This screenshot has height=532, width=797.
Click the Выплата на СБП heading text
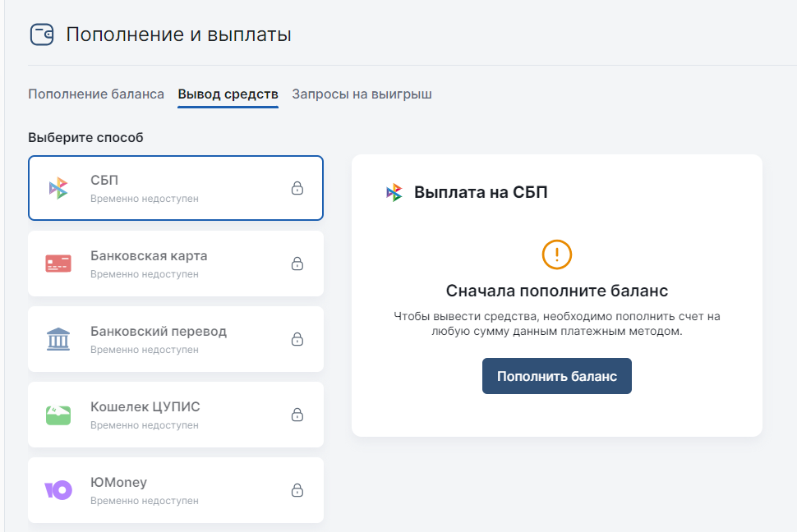click(x=481, y=193)
